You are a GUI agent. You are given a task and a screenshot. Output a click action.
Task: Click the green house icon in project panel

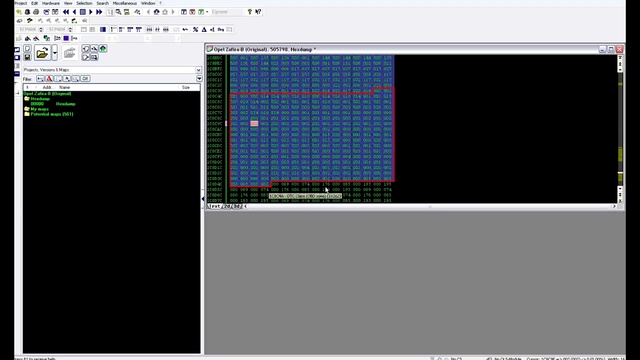tap(103, 49)
